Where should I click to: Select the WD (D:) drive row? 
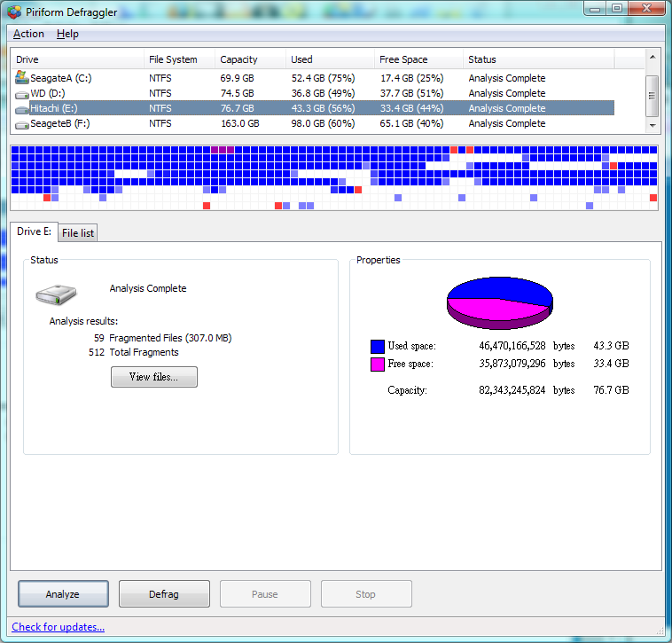(313, 93)
